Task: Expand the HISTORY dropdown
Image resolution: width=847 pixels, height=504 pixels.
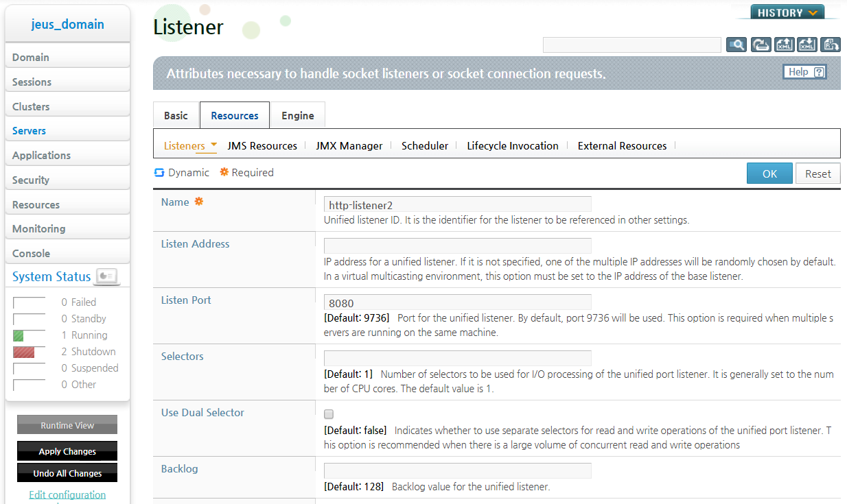Action: tap(787, 12)
